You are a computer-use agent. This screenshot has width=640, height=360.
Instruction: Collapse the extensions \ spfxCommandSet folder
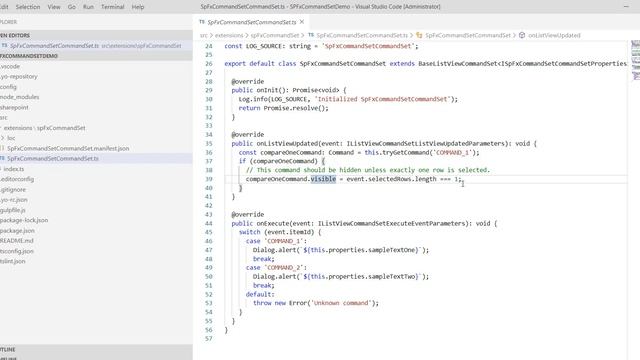pos(44,128)
